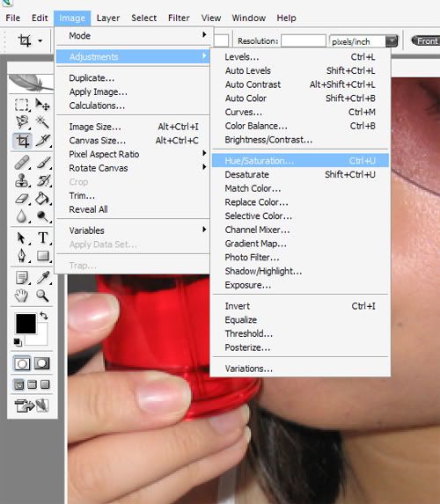Image resolution: width=440 pixels, height=504 pixels.
Task: Select the Move tool
Action: tap(42, 105)
